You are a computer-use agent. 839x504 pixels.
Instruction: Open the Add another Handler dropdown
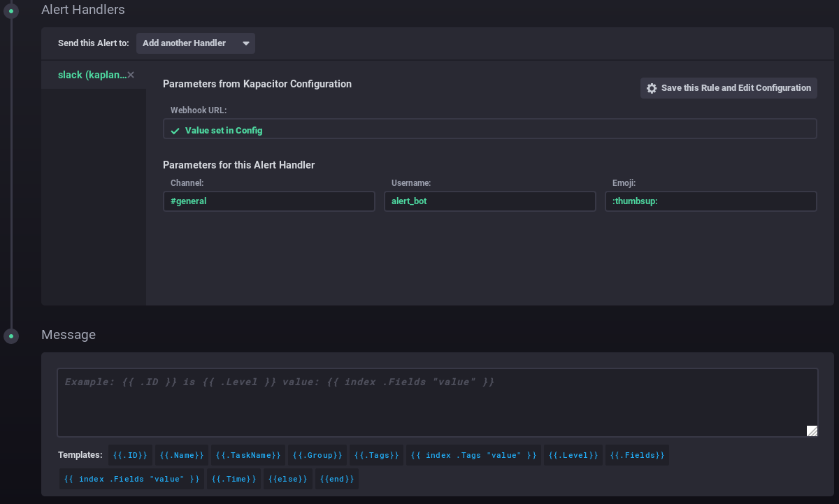pyautogui.click(x=196, y=43)
